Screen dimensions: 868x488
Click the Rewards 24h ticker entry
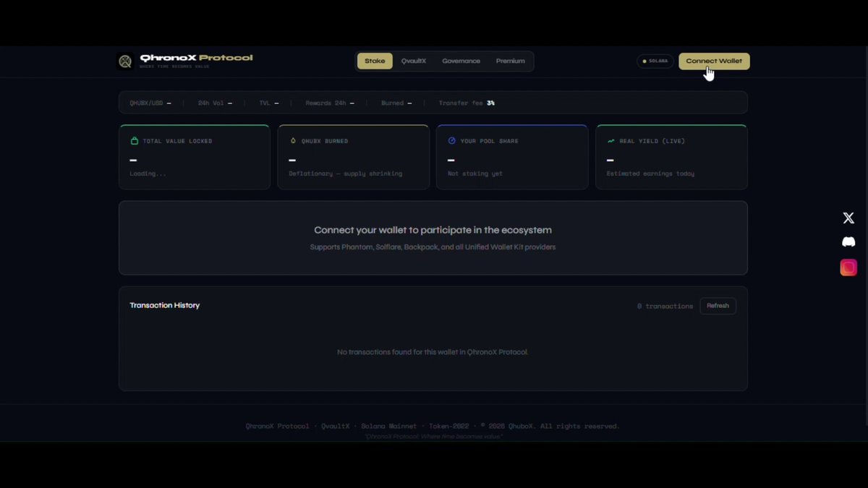tap(330, 103)
